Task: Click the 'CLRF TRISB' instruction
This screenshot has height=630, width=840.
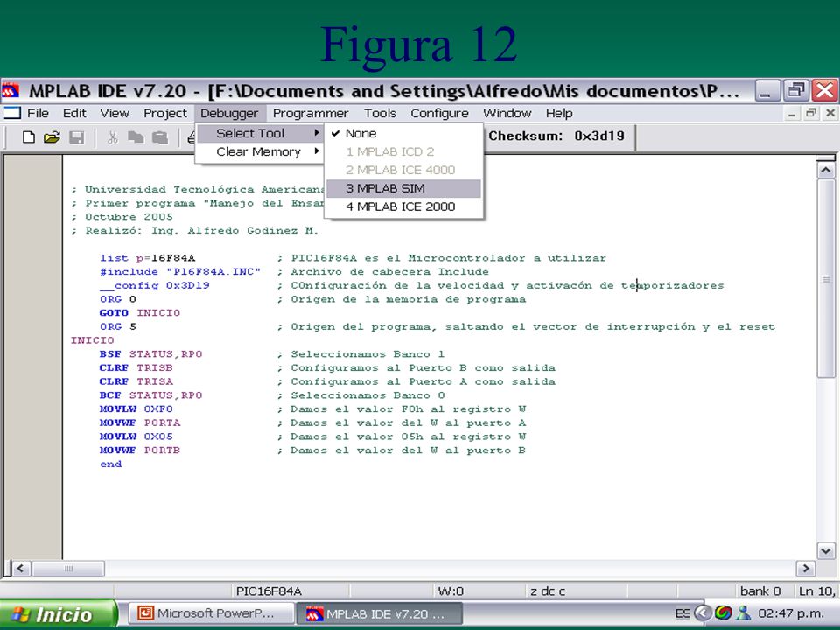Action: pos(136,368)
